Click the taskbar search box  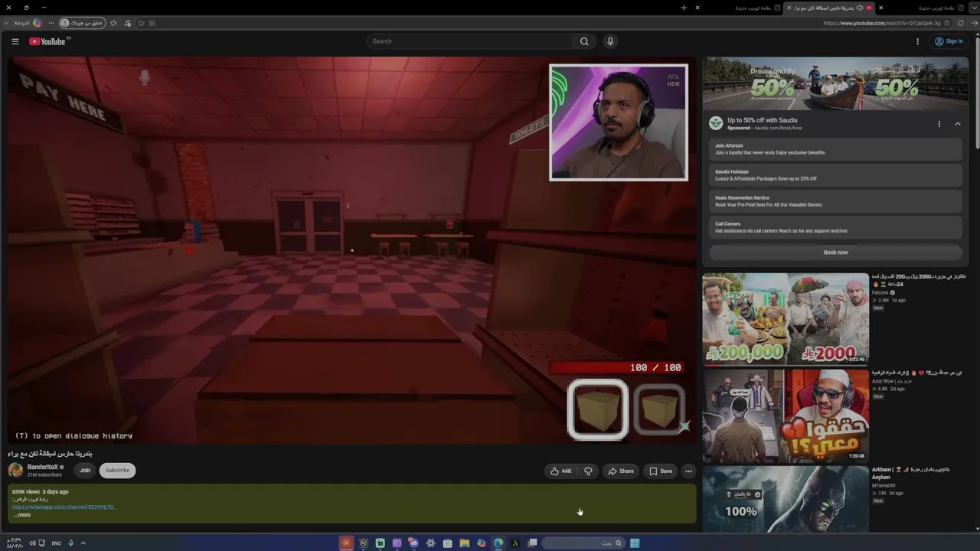click(583, 543)
